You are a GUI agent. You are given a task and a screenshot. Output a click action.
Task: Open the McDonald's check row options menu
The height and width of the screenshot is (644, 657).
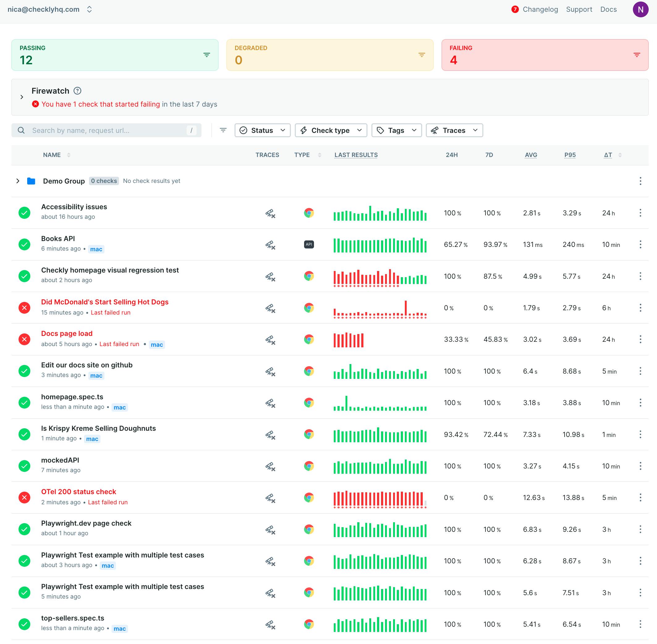coord(640,308)
